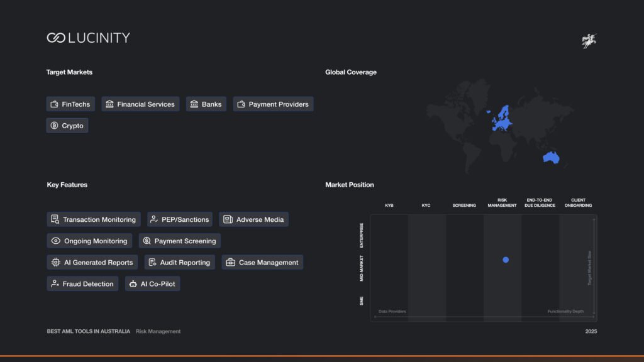Viewport: 644px width, 362px height.
Task: Click the Lucinity infinity logo icon
Action: coord(56,38)
